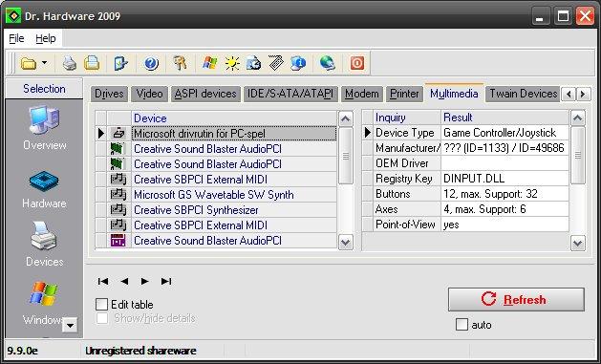
Task: Click the Unregistered shareware status text
Action: 140,351
